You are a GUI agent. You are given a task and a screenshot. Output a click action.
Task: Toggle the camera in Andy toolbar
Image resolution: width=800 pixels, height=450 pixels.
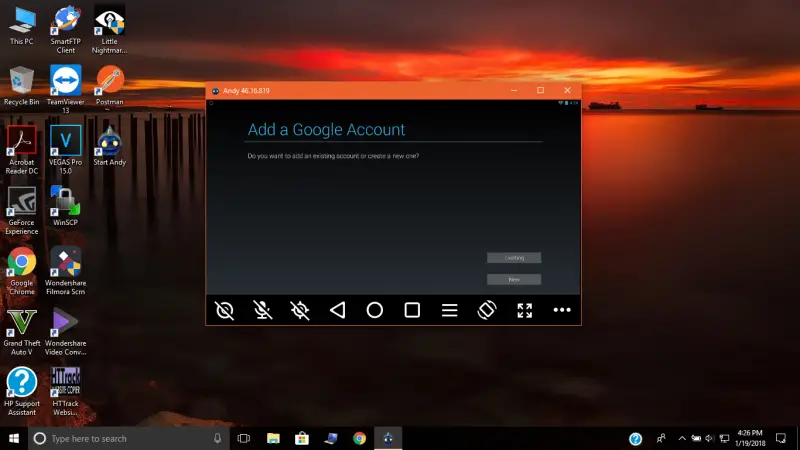[224, 310]
